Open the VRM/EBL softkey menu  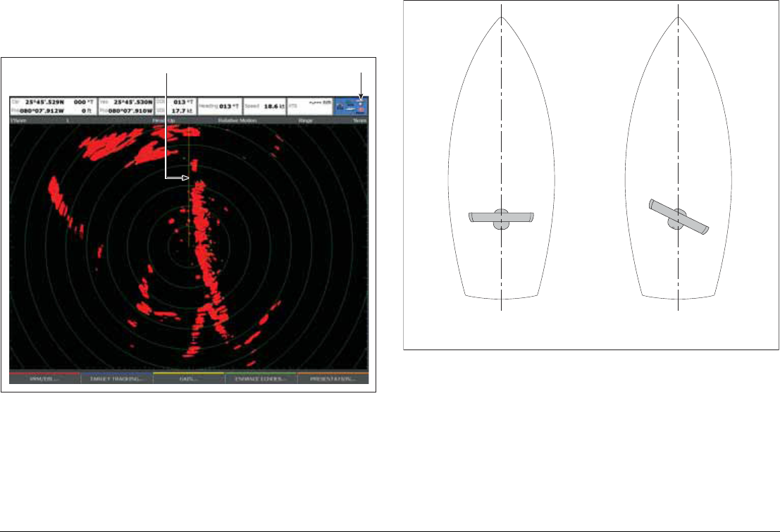pos(45,378)
